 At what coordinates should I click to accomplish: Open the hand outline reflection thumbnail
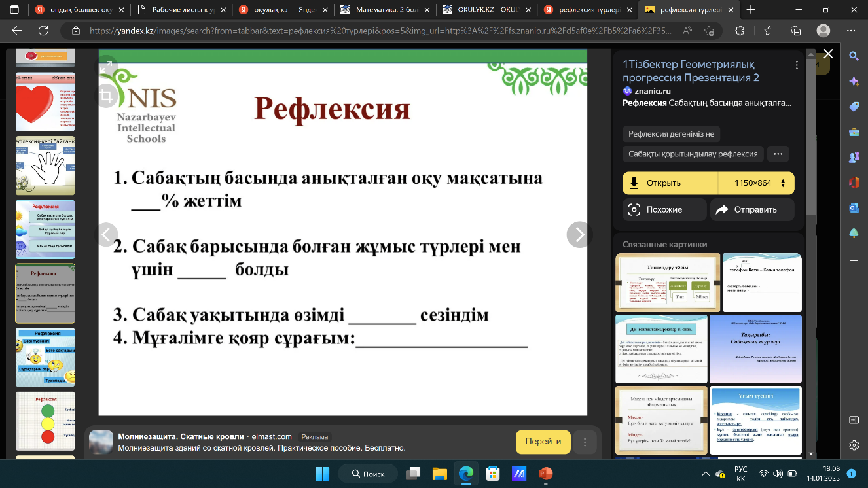coord(45,166)
